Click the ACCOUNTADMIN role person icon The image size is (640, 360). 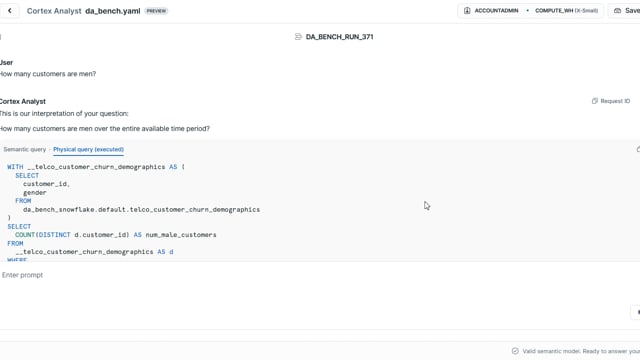coord(467,11)
